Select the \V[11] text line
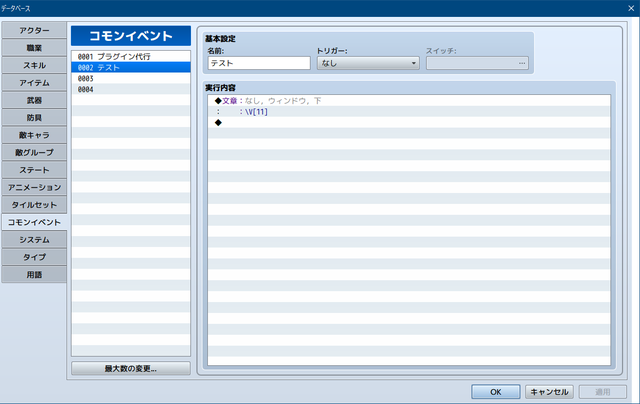 (x=409, y=111)
